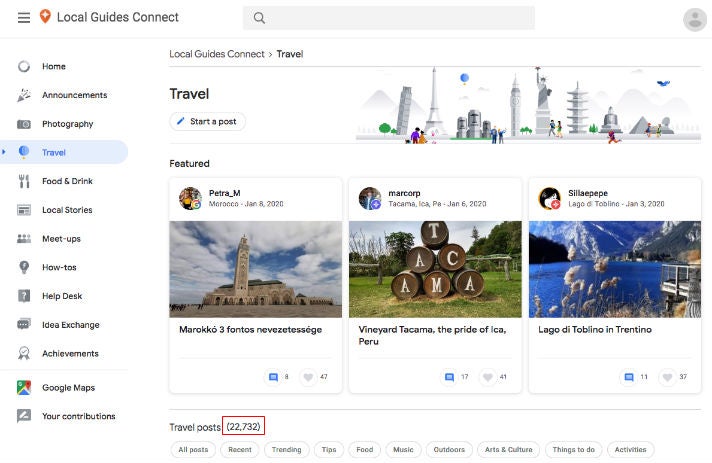Screen dimensions: 712x463
Task: Select the Trending filter chip
Action: (x=287, y=450)
